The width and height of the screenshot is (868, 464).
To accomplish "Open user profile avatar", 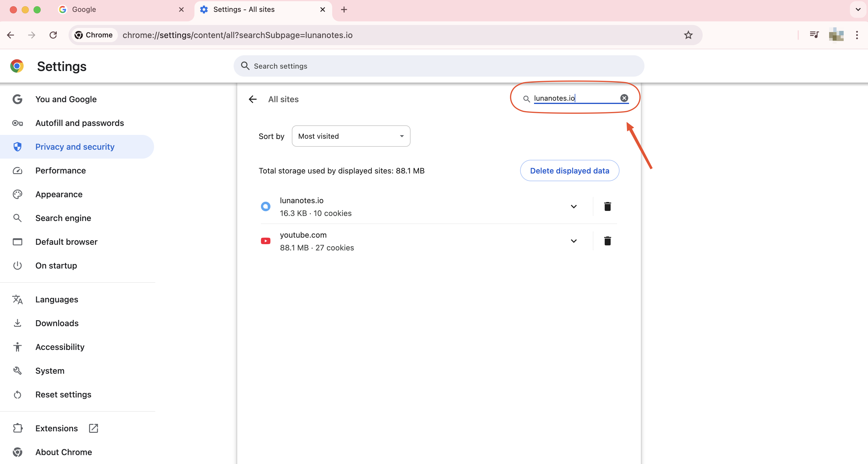I will point(836,35).
